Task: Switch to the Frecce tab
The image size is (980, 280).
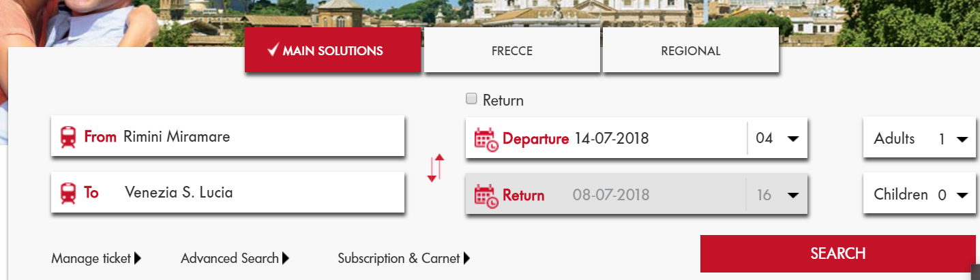Action: pyautogui.click(x=511, y=51)
